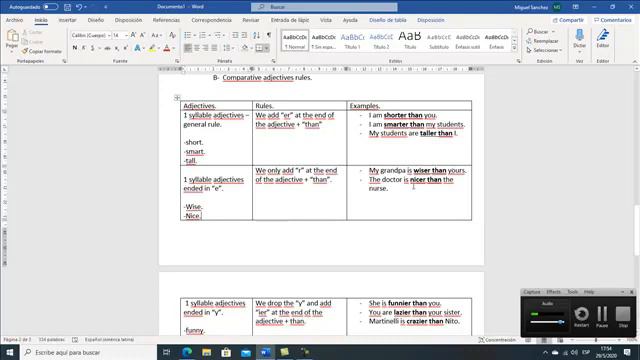Screen dimensions: 640x360
Task: Click the Comentarios button
Action: tap(613, 20)
